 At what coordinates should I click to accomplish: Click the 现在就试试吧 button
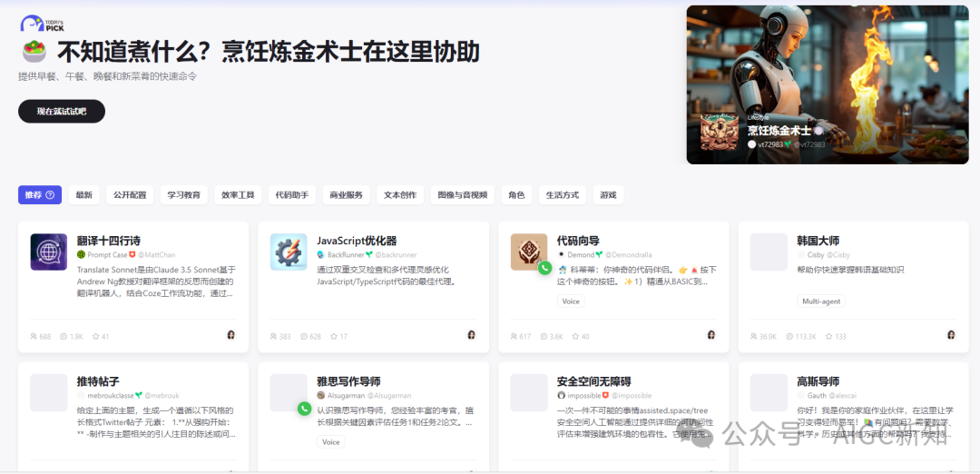(62, 112)
